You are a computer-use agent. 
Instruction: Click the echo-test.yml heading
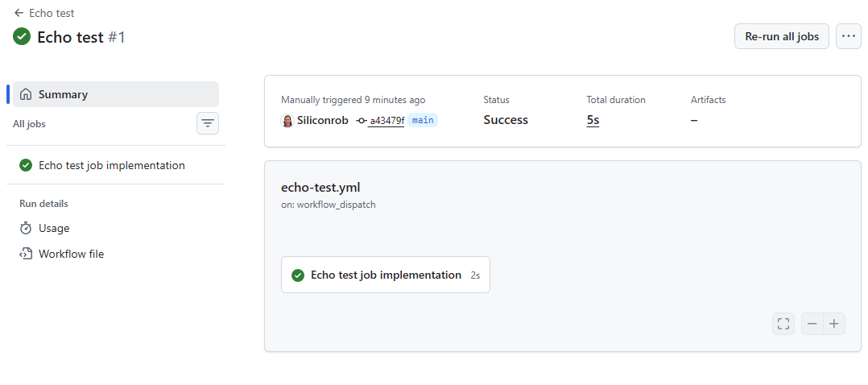click(x=320, y=187)
